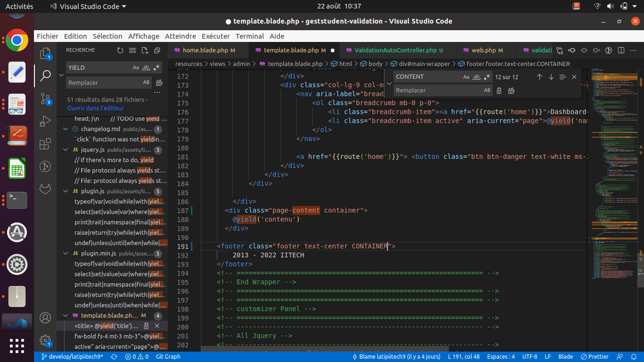
Task: Open the Terminal menu
Action: click(x=249, y=36)
